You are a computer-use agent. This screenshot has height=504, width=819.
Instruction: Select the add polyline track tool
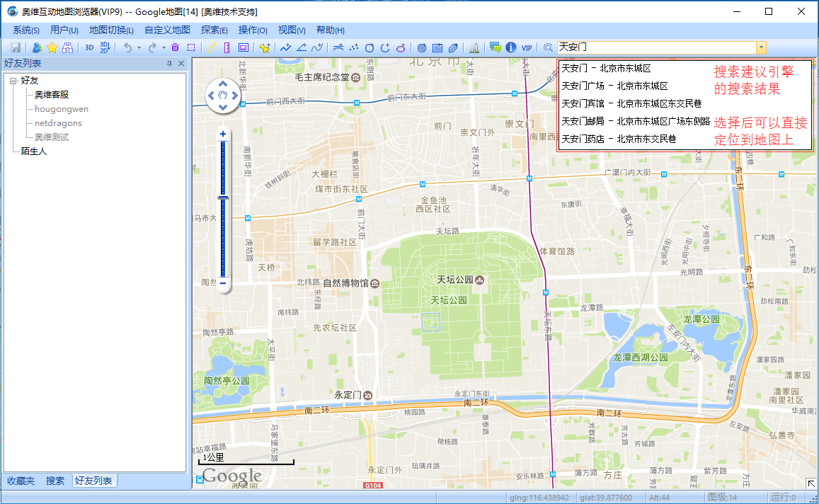[286, 48]
